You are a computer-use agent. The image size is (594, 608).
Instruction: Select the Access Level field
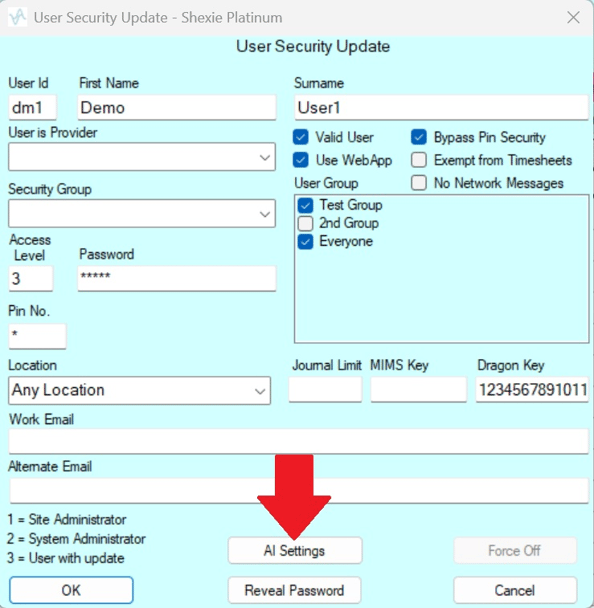(31, 278)
